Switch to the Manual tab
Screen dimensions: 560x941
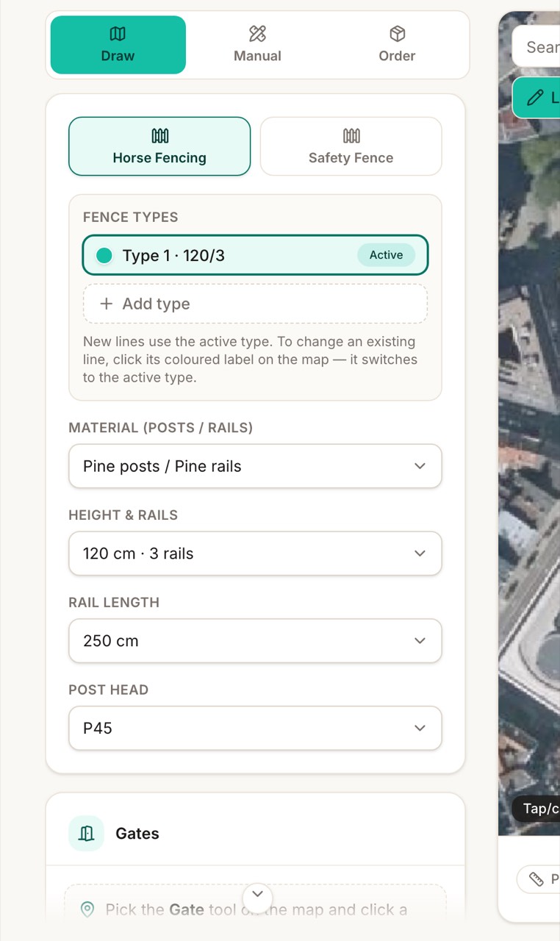257,45
